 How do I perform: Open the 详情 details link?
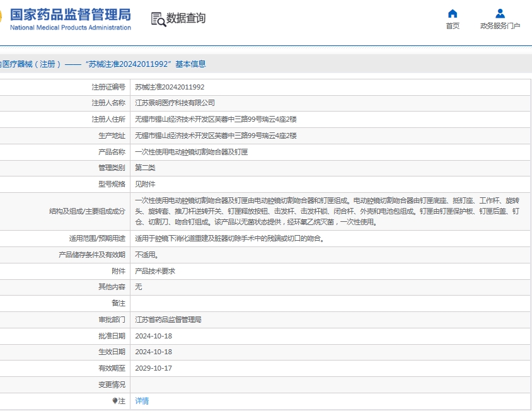click(x=142, y=401)
